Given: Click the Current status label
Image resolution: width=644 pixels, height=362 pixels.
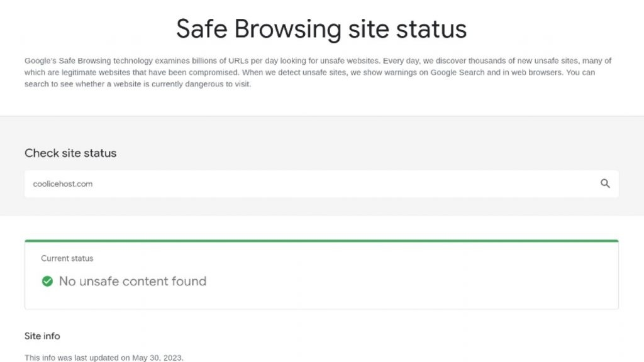Looking at the screenshot, I should pos(67,258).
